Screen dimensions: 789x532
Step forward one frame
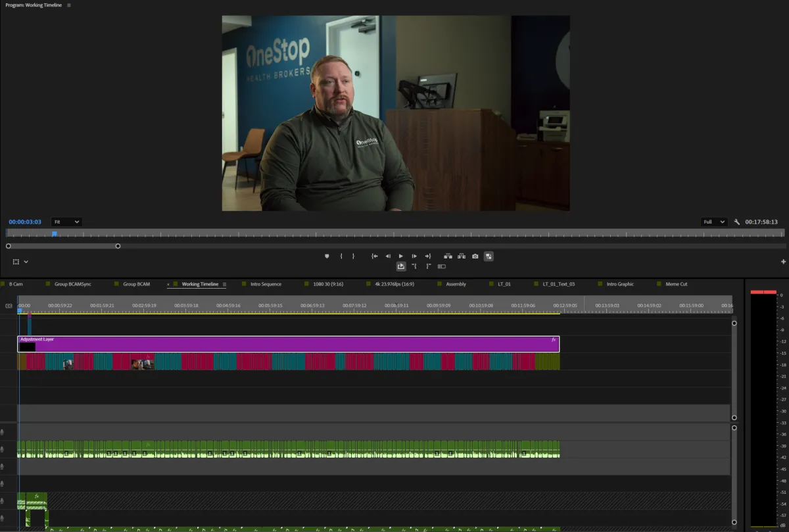[414, 256]
